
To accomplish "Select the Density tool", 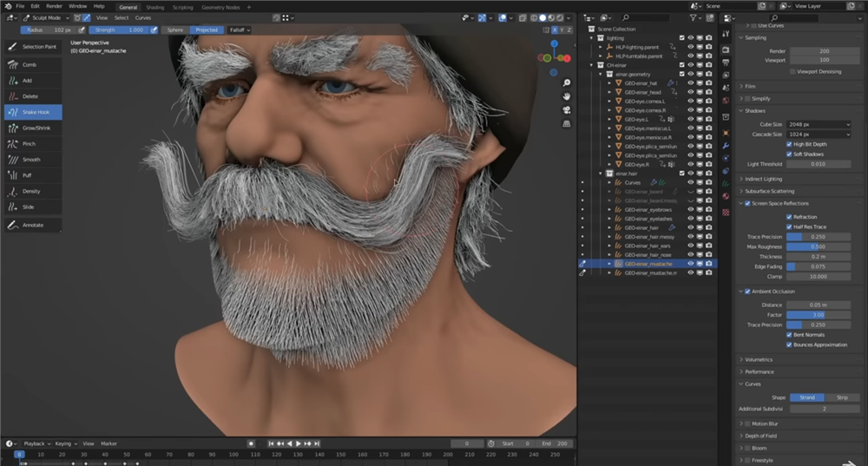I will pyautogui.click(x=30, y=191).
